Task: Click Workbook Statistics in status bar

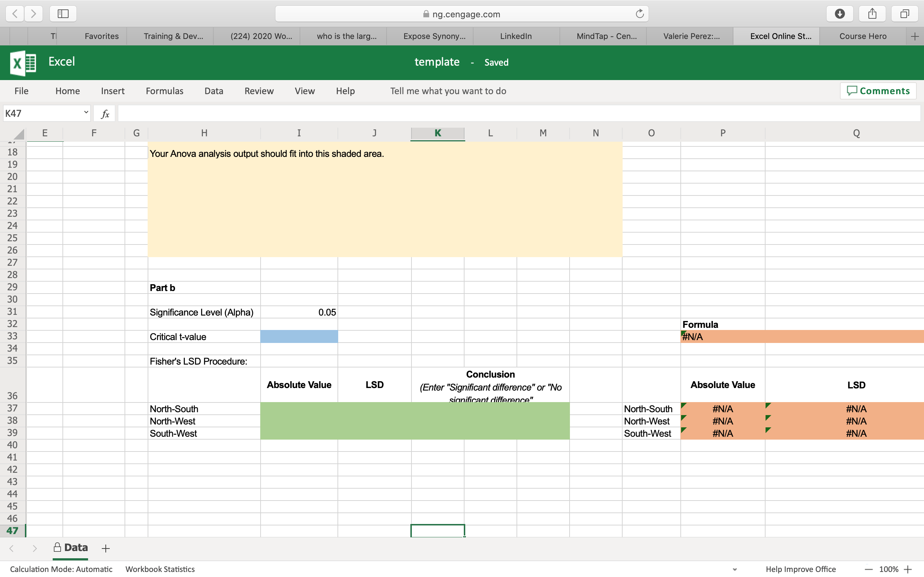Action: (x=160, y=569)
